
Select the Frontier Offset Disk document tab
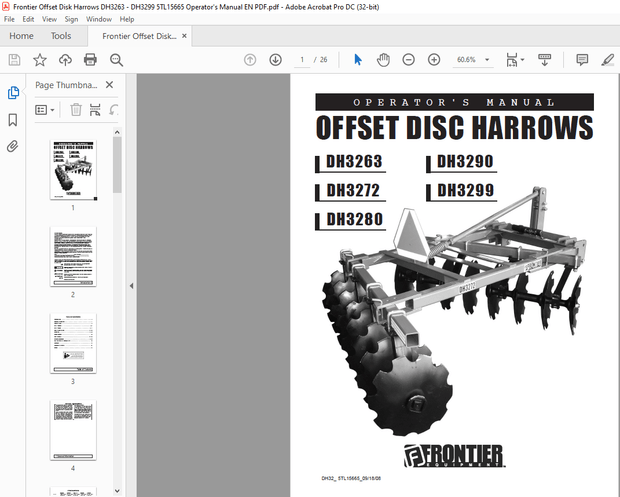[139, 36]
